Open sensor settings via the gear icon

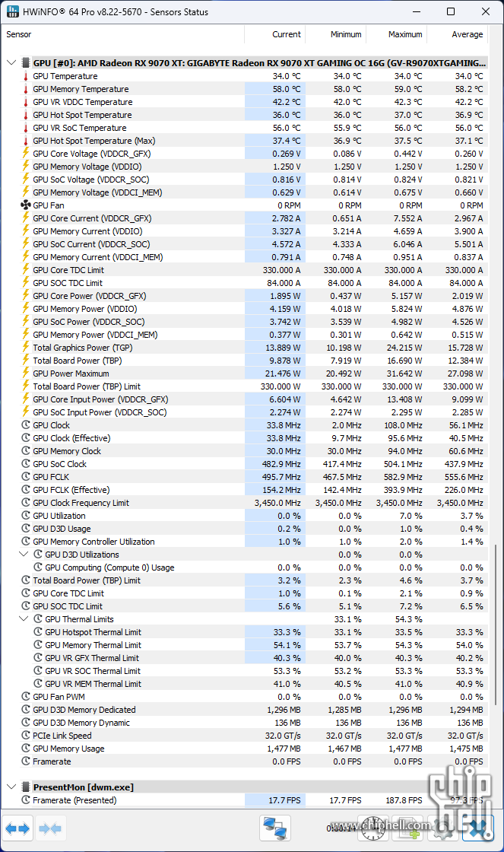click(443, 828)
